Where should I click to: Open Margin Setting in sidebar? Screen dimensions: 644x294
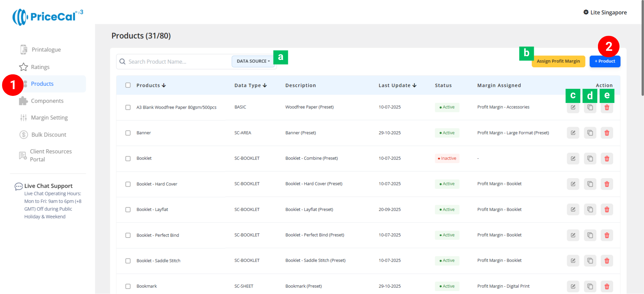tap(49, 118)
